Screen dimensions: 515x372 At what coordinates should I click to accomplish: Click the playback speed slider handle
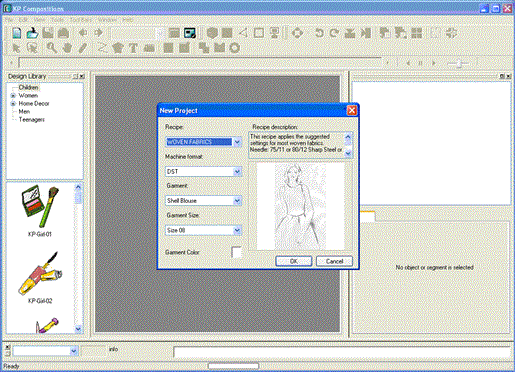(x=459, y=63)
